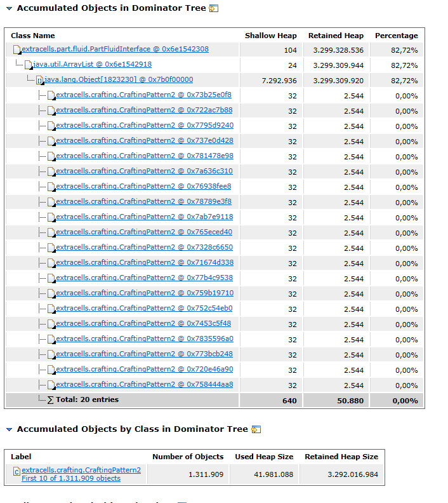Open CraftingPattern2 @ 0x7a636c310 link

(144, 171)
